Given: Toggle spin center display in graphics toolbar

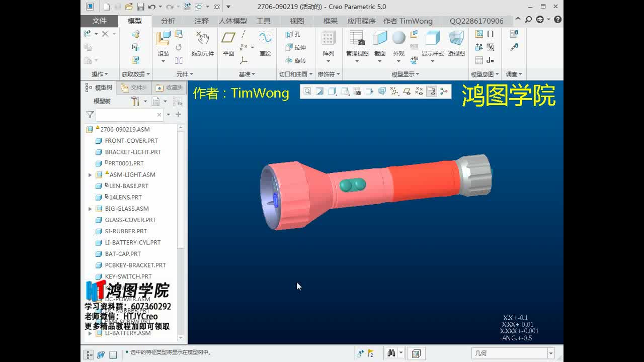Looking at the screenshot, I should (444, 92).
